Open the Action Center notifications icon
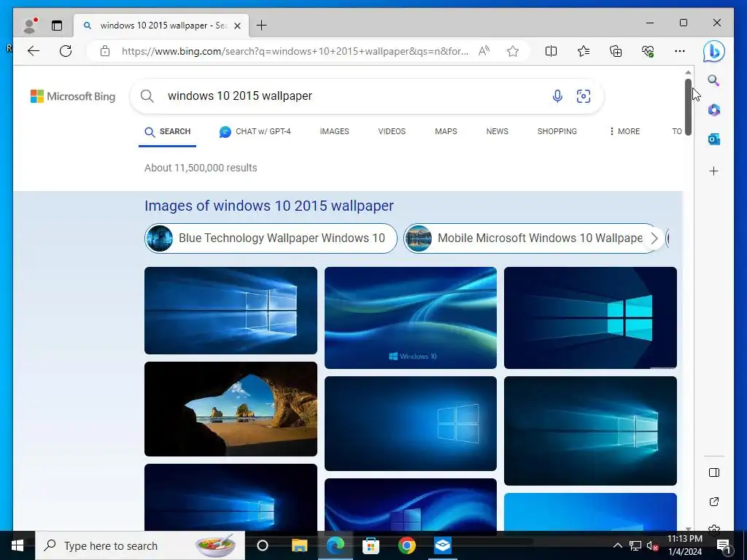This screenshot has height=560, width=747. tap(723, 545)
